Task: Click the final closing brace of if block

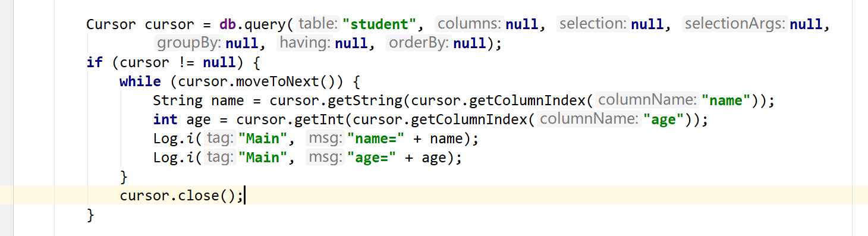Action: pos(90,215)
